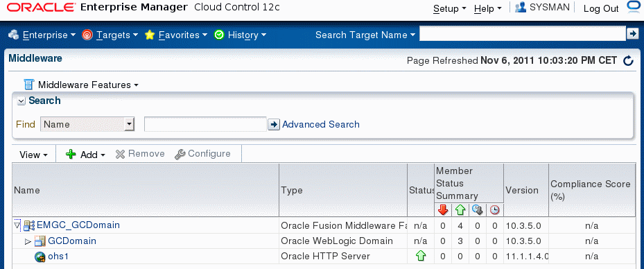This screenshot has height=269, width=644.
Task: Click the Configure wrench icon
Action: click(180, 155)
